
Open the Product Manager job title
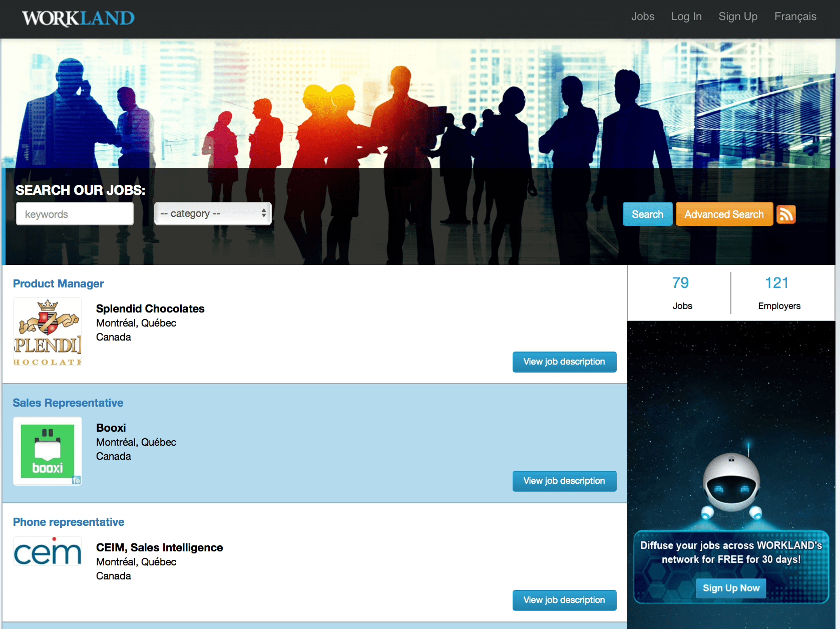pos(59,283)
